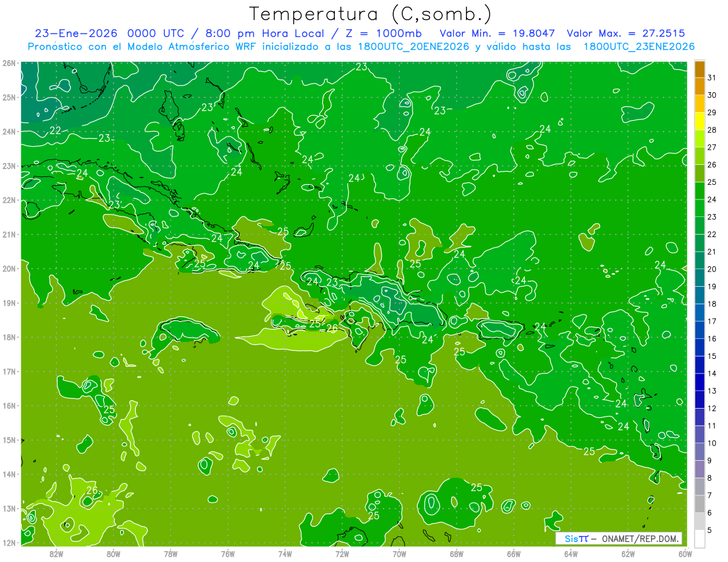Pick the yellow color bar segment between 28 and 29
Viewport: 728px width, 562px height.
tap(699, 121)
